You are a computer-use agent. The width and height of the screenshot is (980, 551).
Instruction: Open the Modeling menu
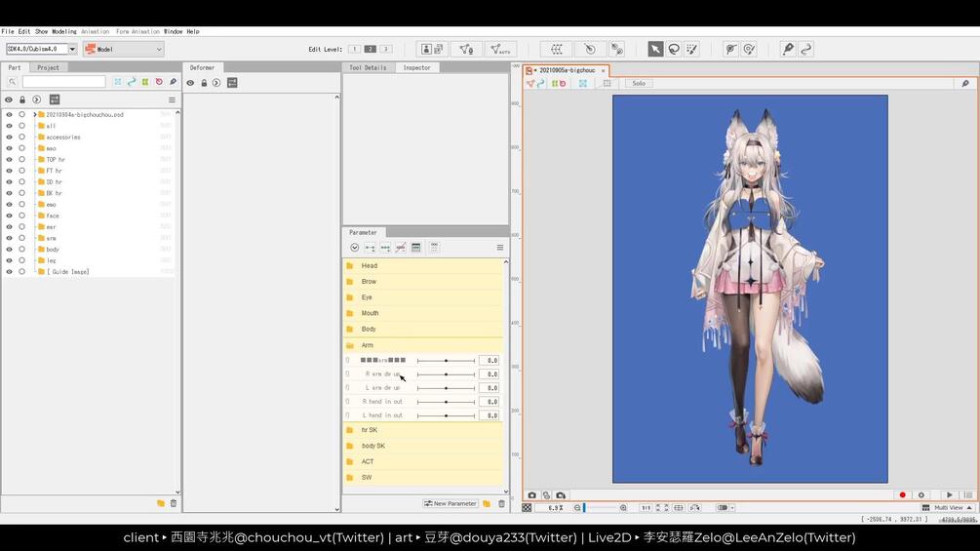coord(63,31)
